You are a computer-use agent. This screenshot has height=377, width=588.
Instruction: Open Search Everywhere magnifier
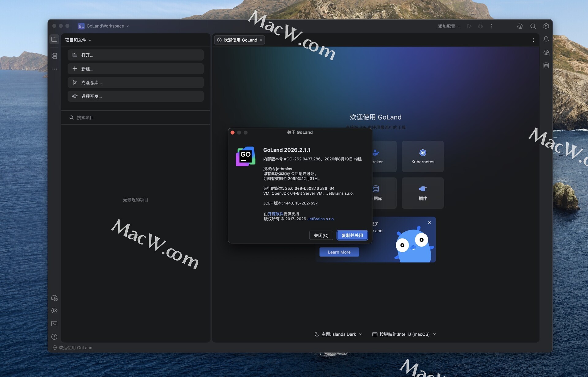(x=533, y=26)
